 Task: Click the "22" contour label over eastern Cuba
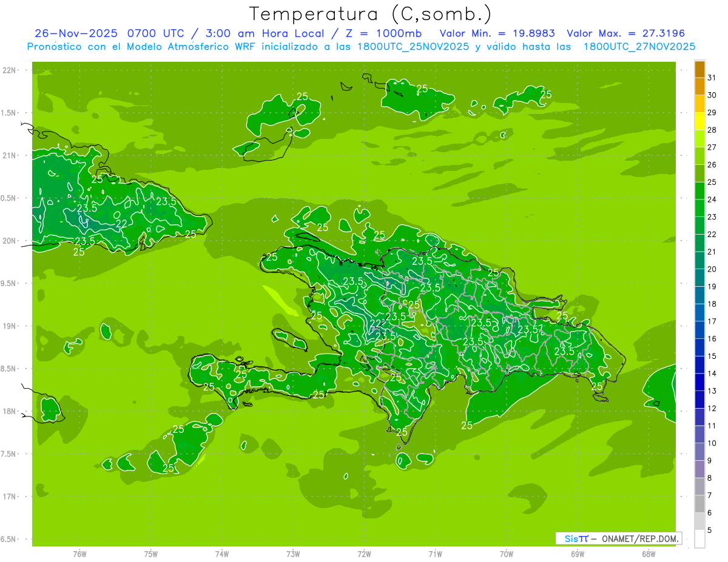[121, 224]
